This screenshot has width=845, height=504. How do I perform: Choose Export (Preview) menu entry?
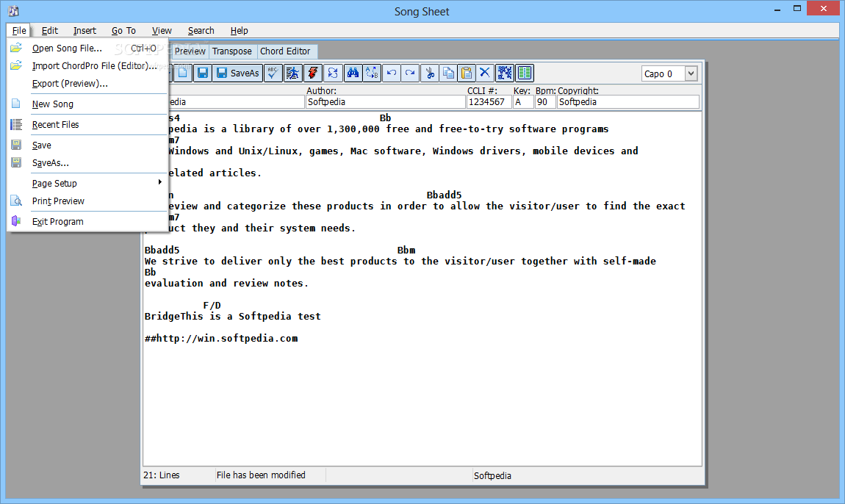coord(88,84)
